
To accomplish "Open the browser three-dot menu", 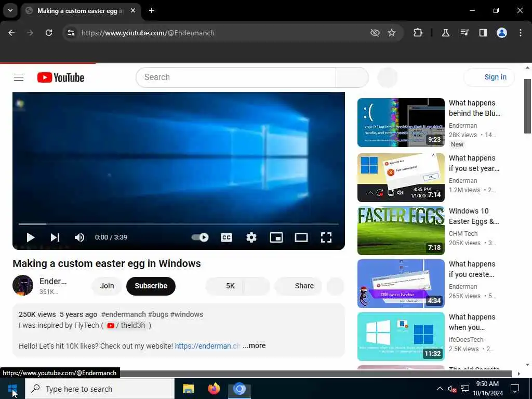I will click(x=521, y=33).
